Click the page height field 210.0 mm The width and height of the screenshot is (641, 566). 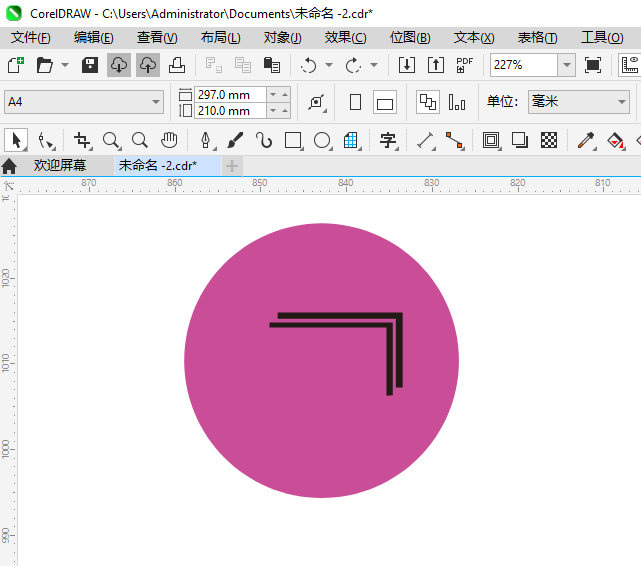pos(230,110)
